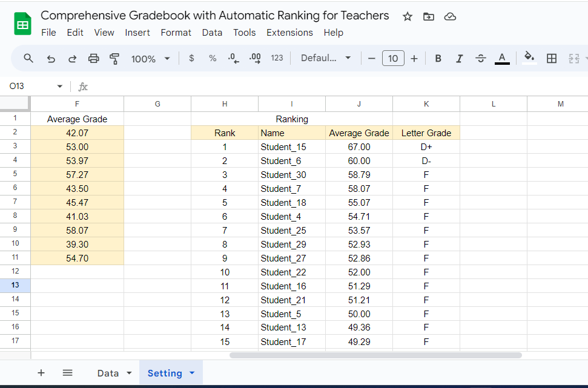Switch to the Data sheet tab
Image resolution: width=588 pixels, height=388 pixels.
pos(109,373)
